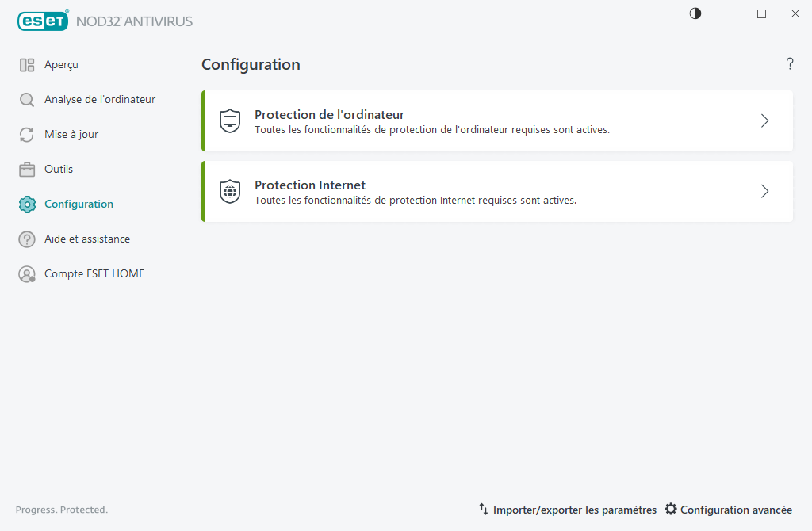The image size is (812, 531).
Task: Click the ESET logo
Action: pyautogui.click(x=43, y=21)
